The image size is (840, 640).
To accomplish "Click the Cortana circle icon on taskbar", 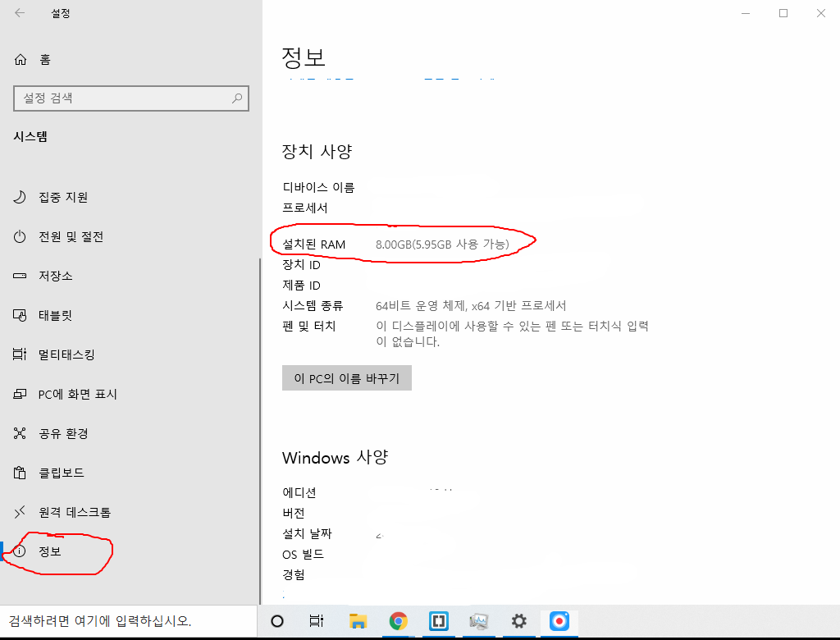I will (x=277, y=621).
